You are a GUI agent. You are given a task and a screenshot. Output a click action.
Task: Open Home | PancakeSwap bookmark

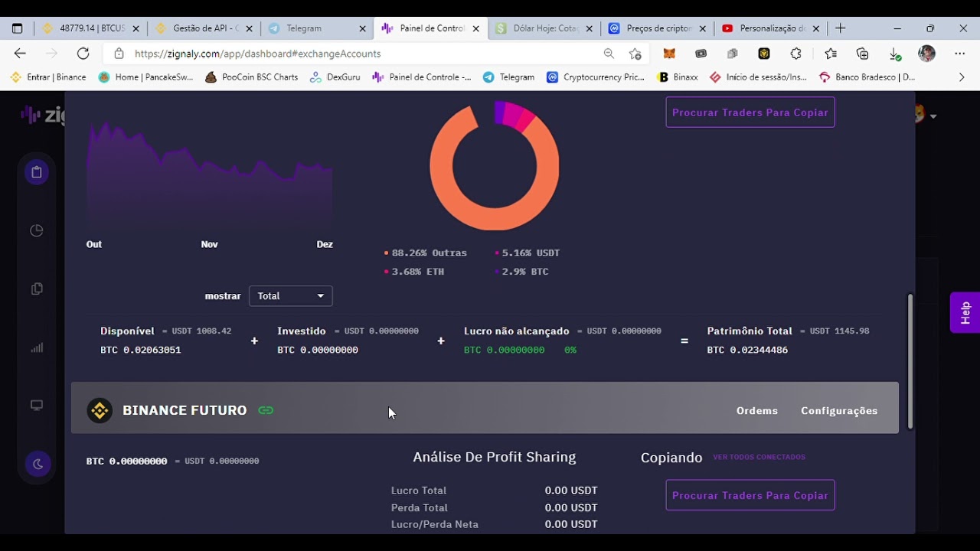[146, 77]
